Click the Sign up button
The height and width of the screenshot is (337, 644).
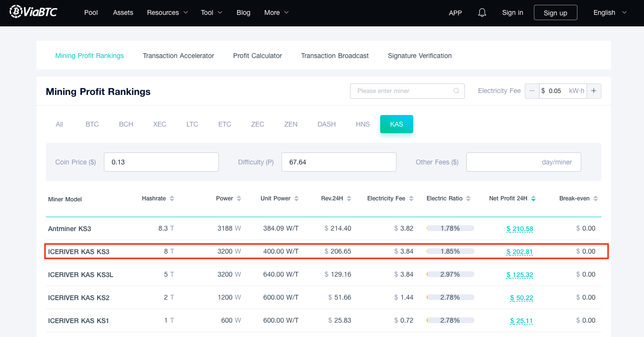click(x=555, y=12)
